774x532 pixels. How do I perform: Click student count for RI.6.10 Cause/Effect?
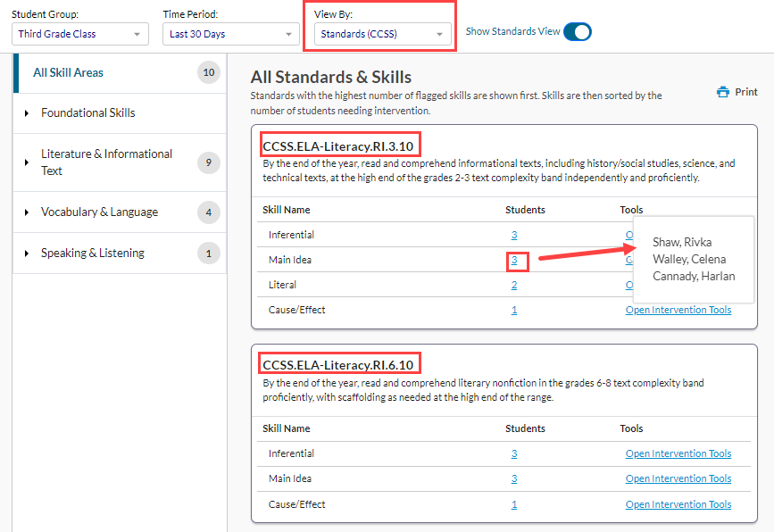(x=514, y=504)
